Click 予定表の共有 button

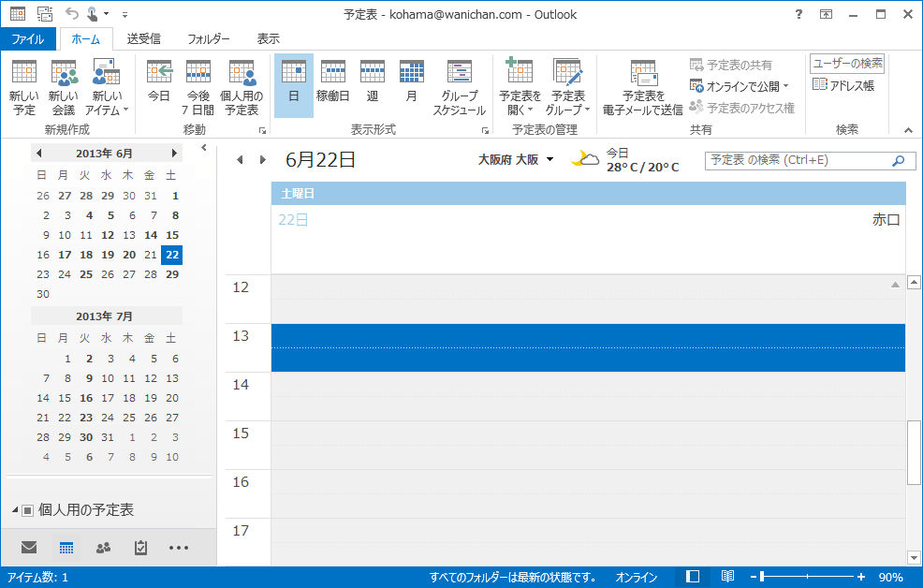click(x=731, y=65)
